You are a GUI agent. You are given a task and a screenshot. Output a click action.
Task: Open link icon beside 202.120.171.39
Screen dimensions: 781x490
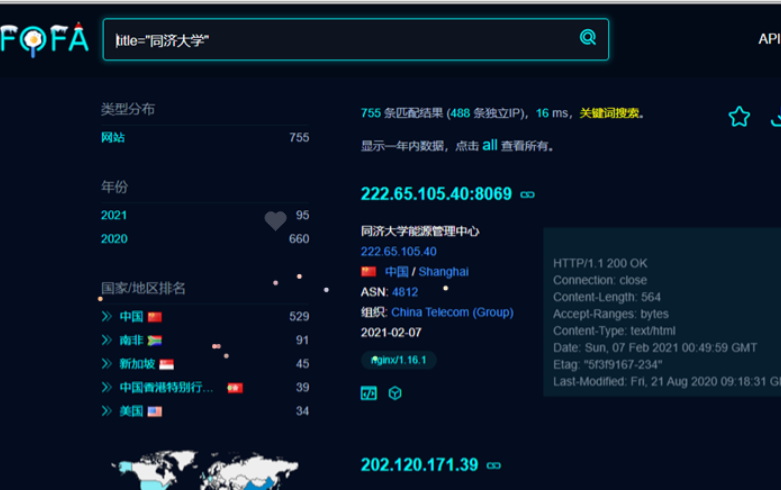(x=494, y=466)
